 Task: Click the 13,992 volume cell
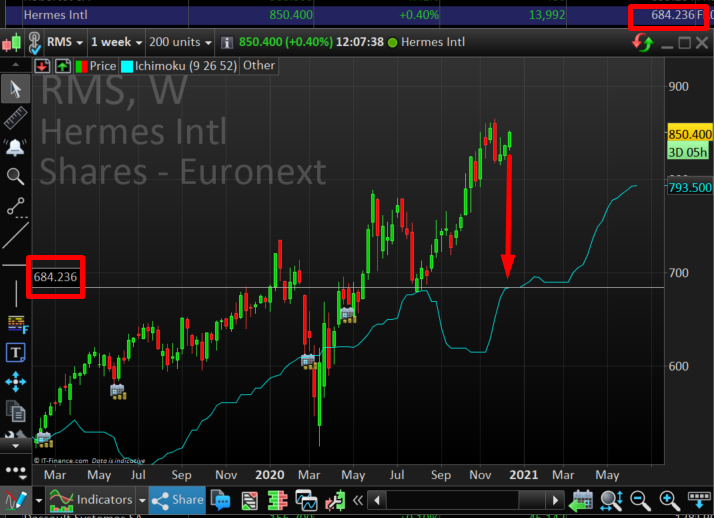click(547, 15)
